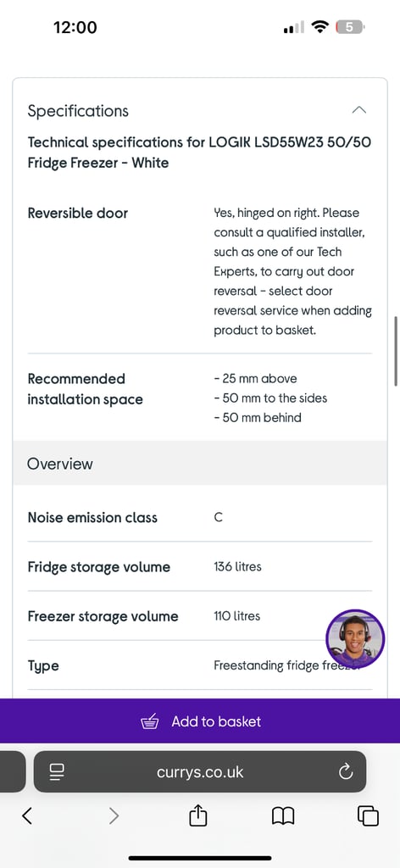Tap the browser forward arrow
This screenshot has height=868, width=400.
pos(114,815)
